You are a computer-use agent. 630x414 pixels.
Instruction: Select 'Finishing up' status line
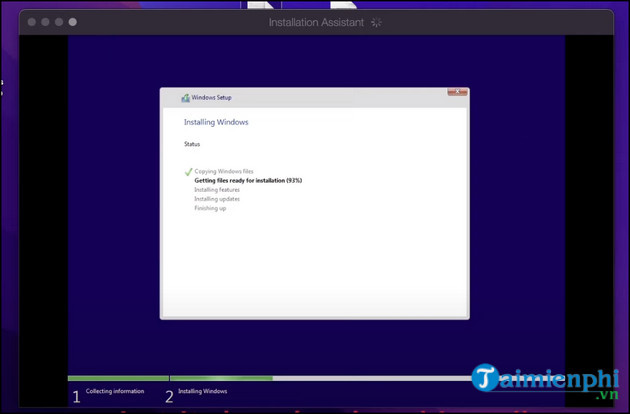[x=210, y=208]
